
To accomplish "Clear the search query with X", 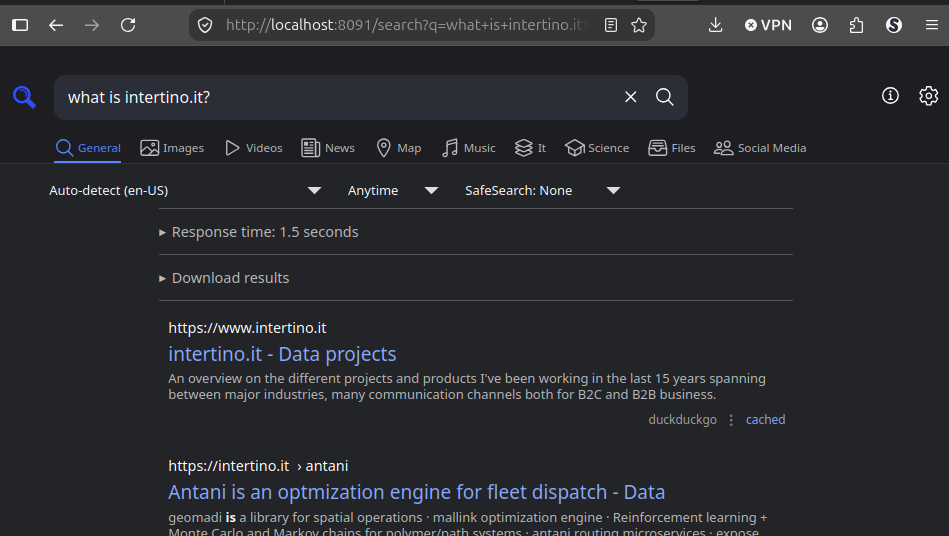I will coord(631,97).
